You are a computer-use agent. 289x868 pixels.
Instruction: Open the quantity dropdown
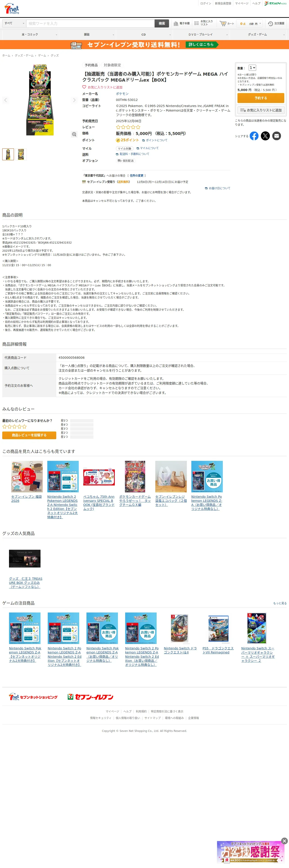click(x=252, y=68)
